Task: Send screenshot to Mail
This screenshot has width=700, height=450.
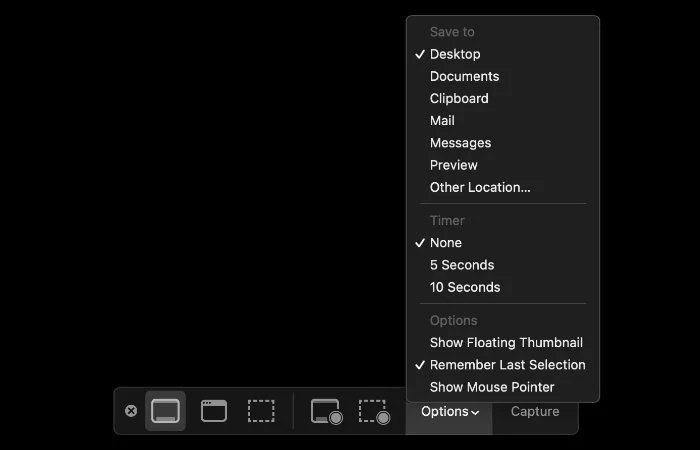Action: 442,120
